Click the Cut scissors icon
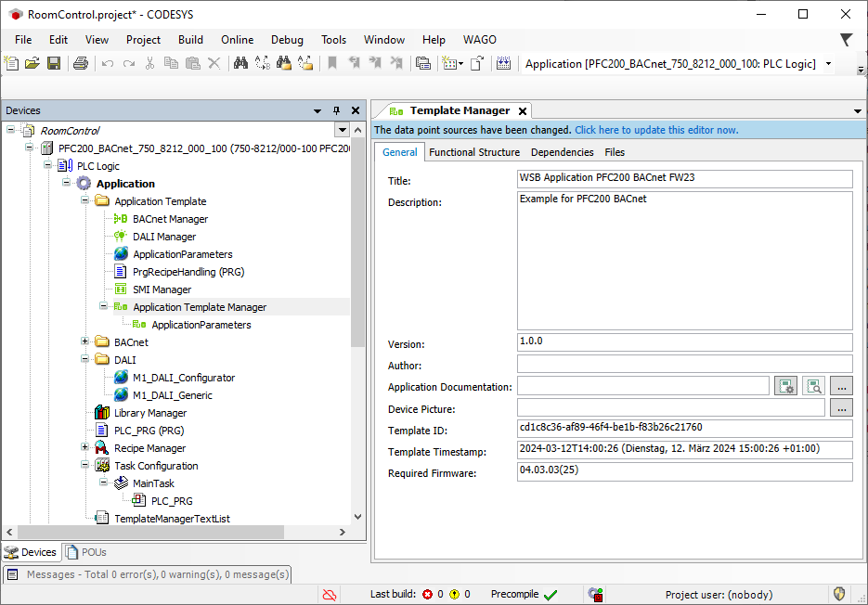 (x=150, y=64)
